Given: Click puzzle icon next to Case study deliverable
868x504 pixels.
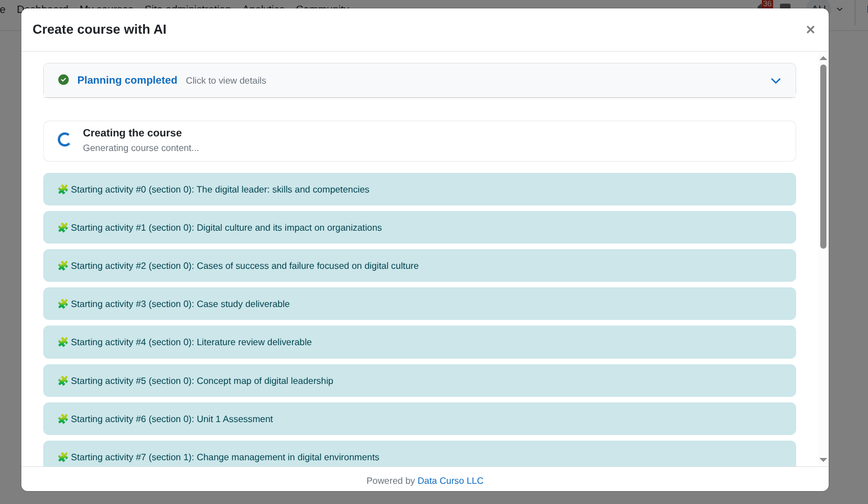Looking at the screenshot, I should click(63, 304).
